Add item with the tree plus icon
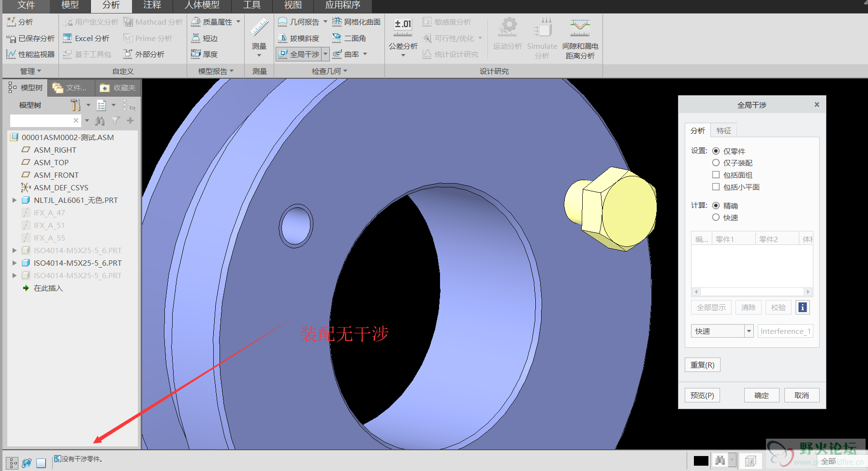 130,121
